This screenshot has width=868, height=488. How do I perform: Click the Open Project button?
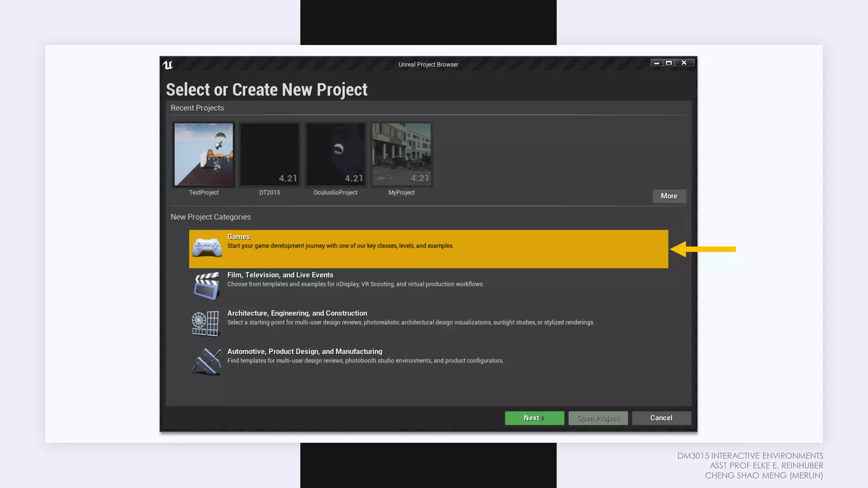click(x=598, y=418)
